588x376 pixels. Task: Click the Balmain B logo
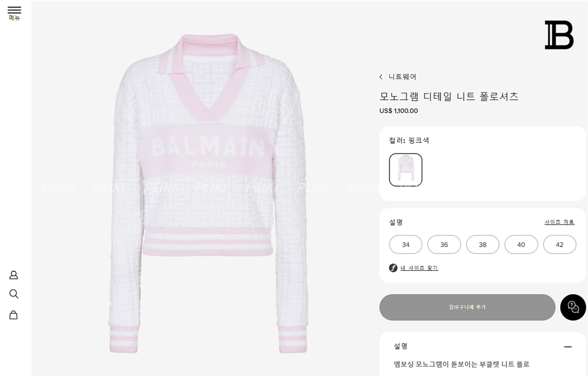coord(559,35)
